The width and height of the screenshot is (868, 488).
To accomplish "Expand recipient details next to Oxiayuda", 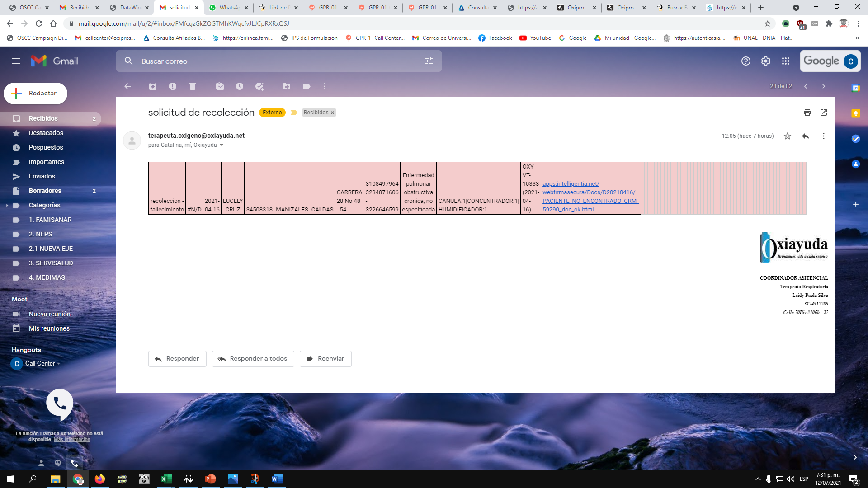I will click(x=221, y=145).
